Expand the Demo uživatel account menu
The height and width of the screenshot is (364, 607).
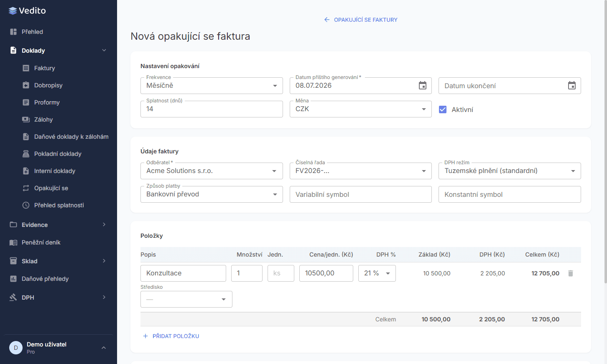[x=104, y=348]
